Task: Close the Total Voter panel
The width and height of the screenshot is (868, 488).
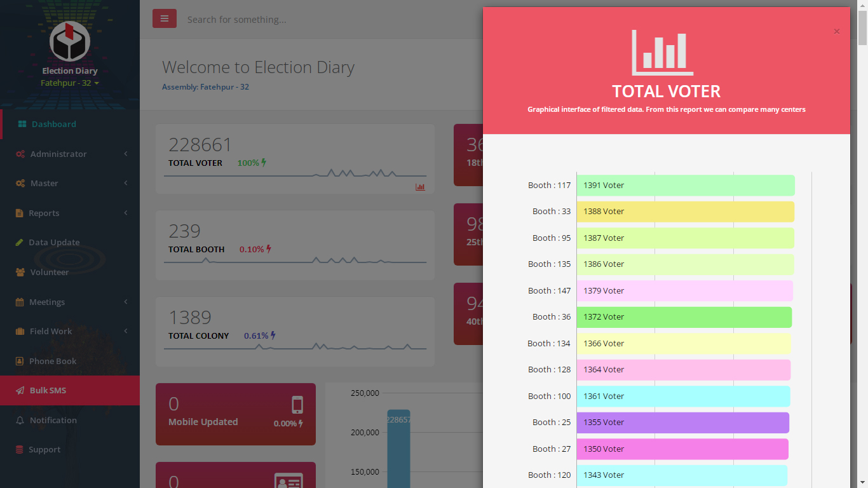Action: pos(836,31)
